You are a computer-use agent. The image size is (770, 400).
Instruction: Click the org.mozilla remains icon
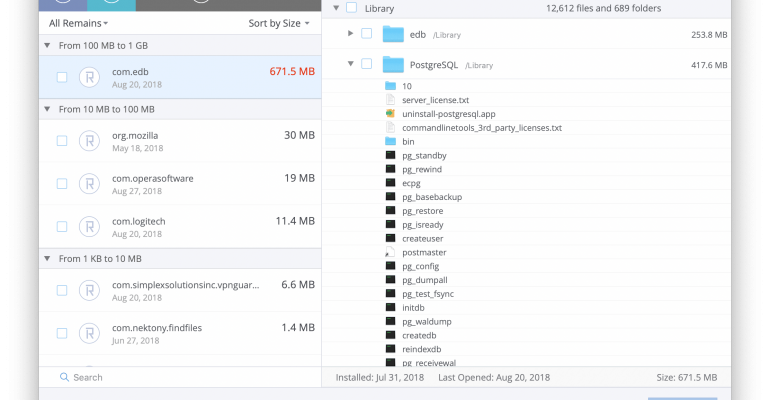pyautogui.click(x=90, y=141)
